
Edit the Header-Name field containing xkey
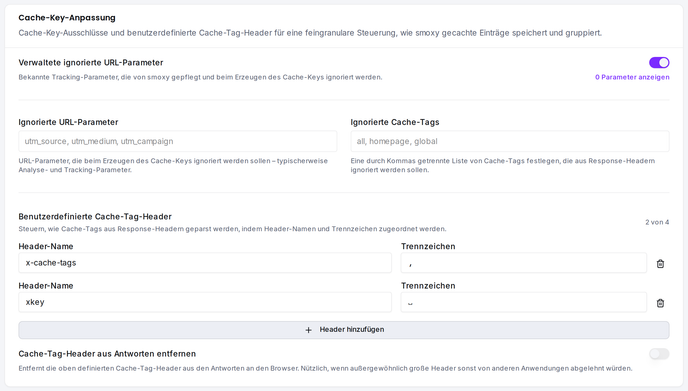pos(205,302)
